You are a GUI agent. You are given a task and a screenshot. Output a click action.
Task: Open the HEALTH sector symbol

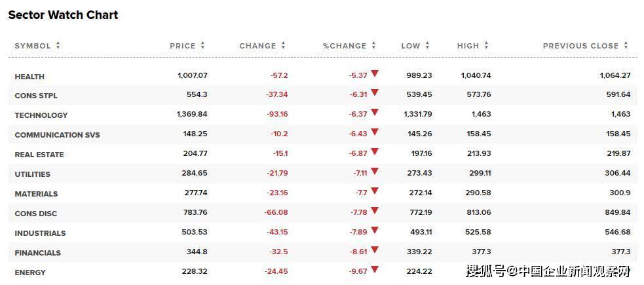click(x=29, y=77)
